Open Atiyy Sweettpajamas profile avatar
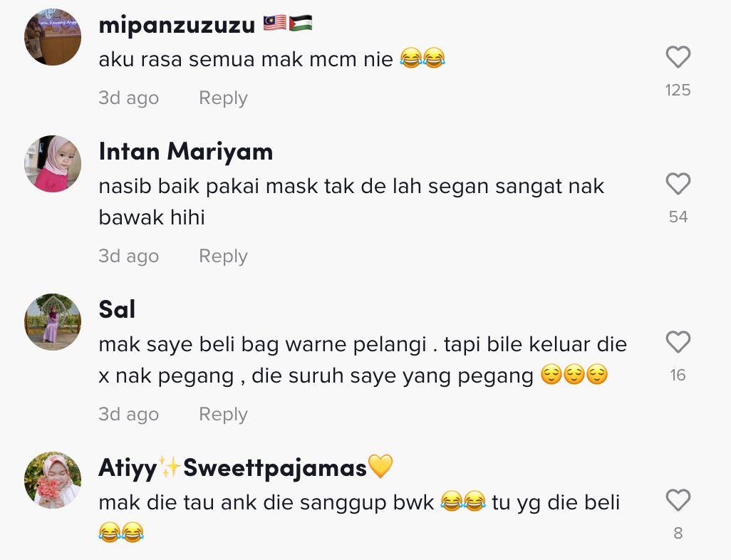Image resolution: width=731 pixels, height=560 pixels. coord(53,479)
